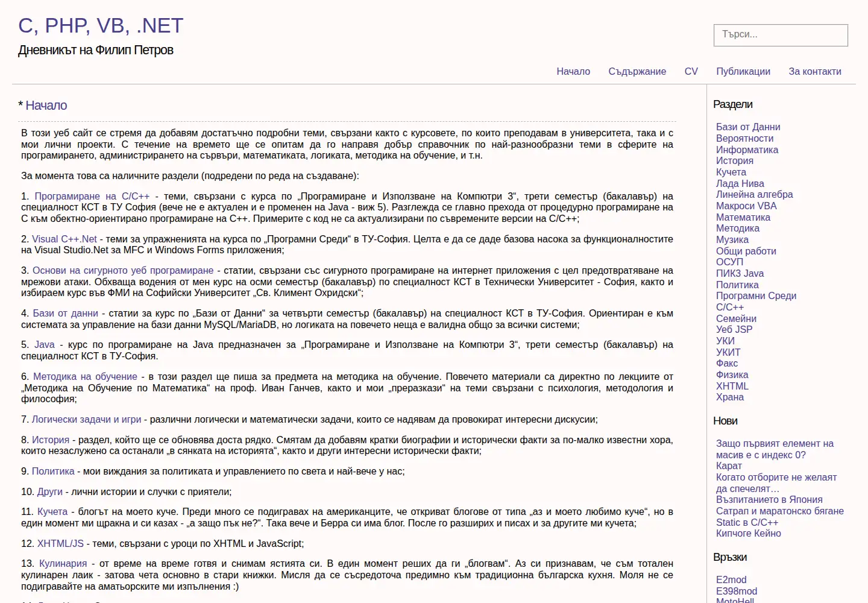Follow the 'Visual C++.Net' article link

click(64, 239)
